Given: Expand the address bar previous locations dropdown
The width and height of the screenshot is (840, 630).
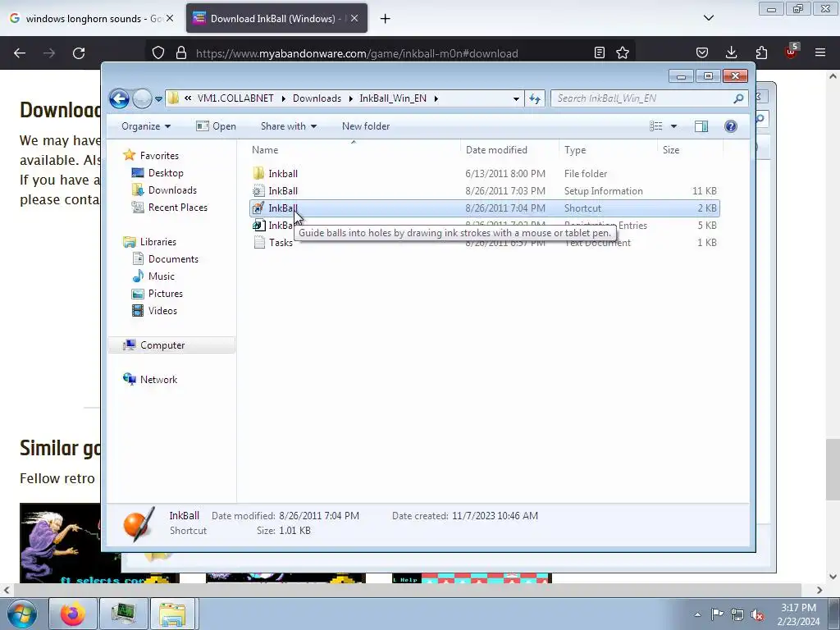Looking at the screenshot, I should (516, 99).
